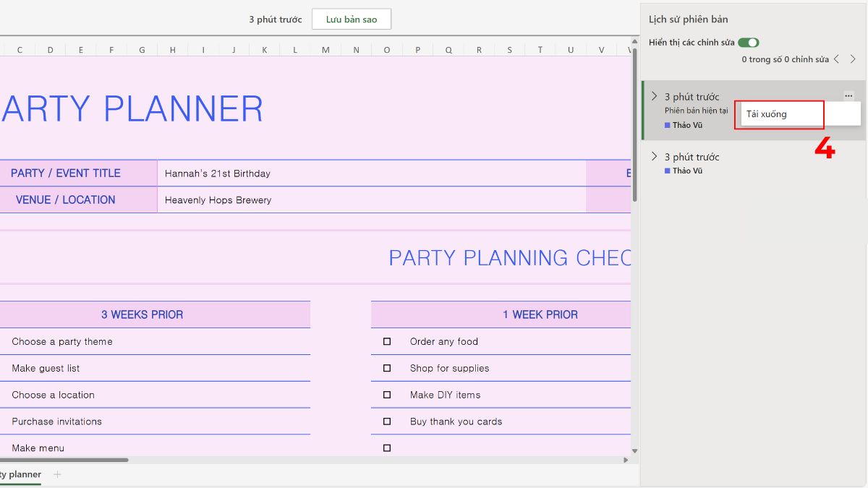This screenshot has height=488, width=868.
Task: Click the Lưu bản sao button
Action: point(351,20)
